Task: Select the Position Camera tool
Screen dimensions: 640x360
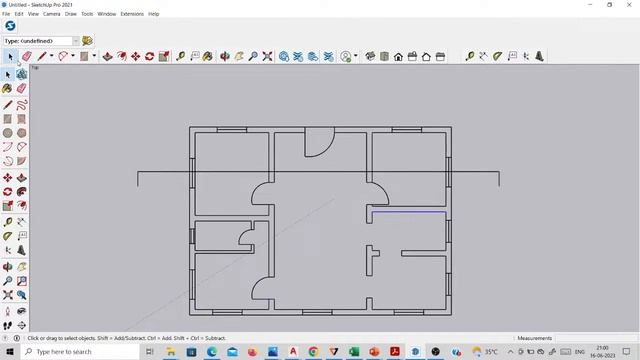Action: point(7,311)
